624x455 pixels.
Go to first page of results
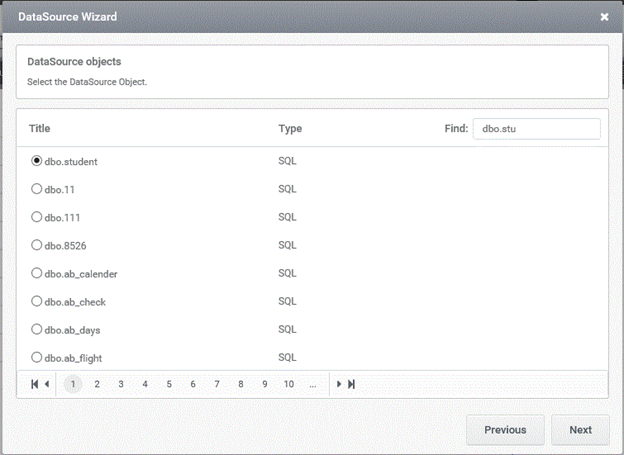point(35,384)
